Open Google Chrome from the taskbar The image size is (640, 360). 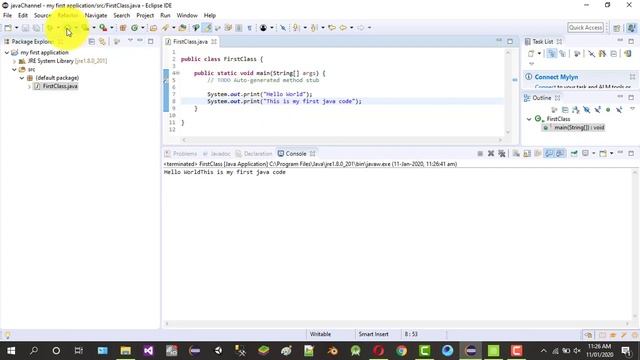click(402, 351)
